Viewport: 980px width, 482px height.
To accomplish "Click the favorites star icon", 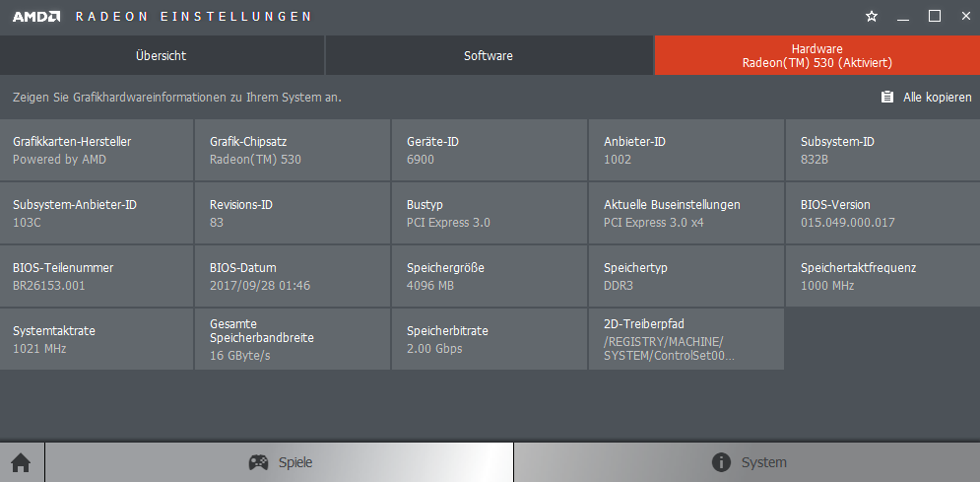I will tap(872, 17).
